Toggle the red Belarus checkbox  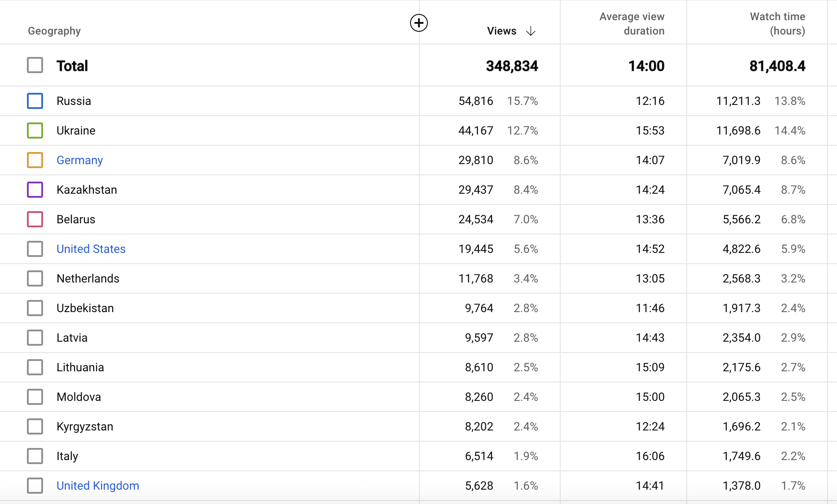[x=35, y=219]
